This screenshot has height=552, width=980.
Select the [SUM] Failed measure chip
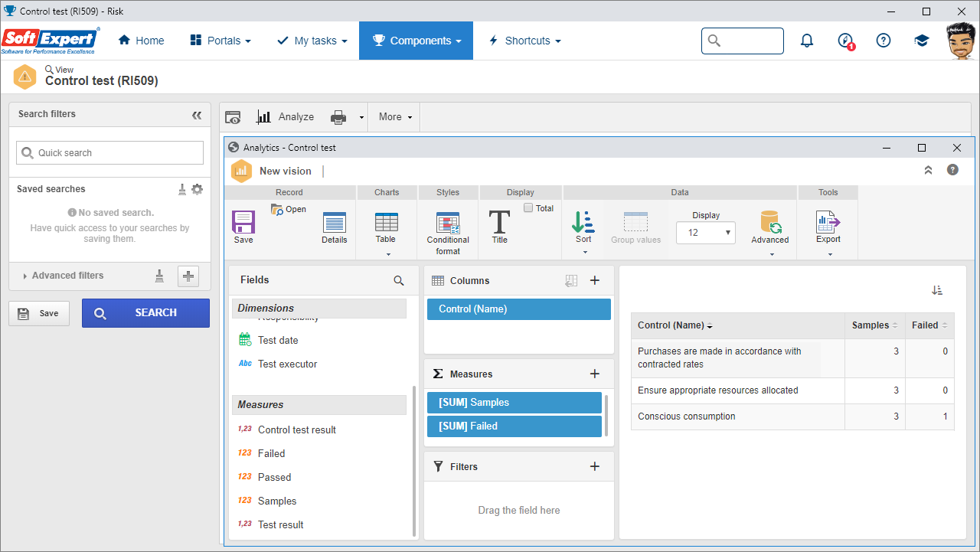click(x=514, y=426)
